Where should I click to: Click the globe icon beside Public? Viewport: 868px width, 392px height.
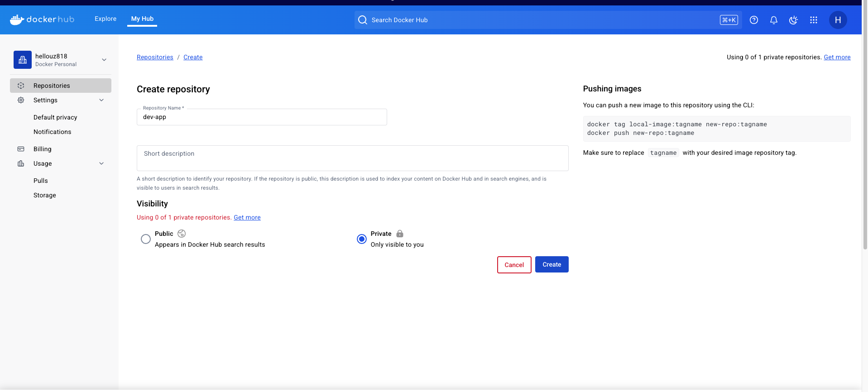[x=182, y=234]
